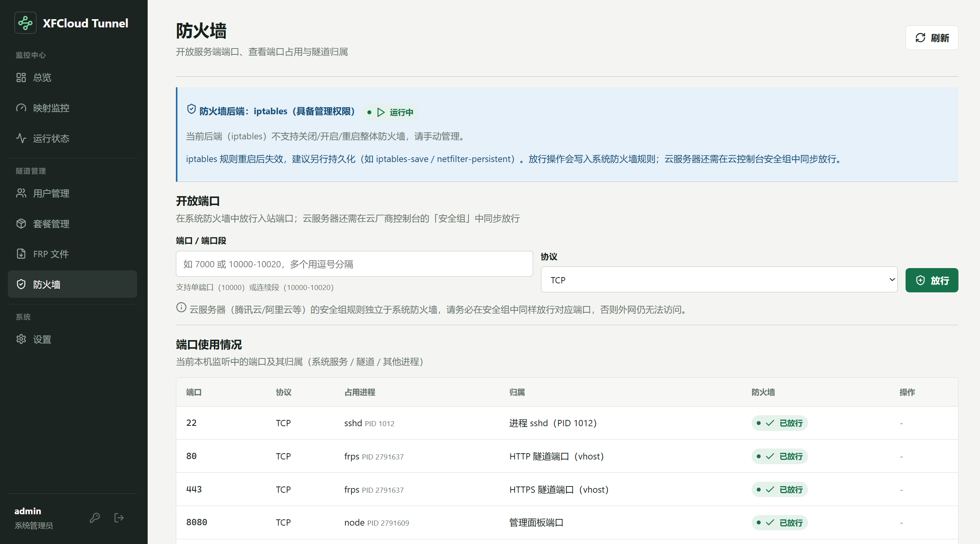Open the TCP protocol dropdown
This screenshot has height=544, width=980.
719,280
